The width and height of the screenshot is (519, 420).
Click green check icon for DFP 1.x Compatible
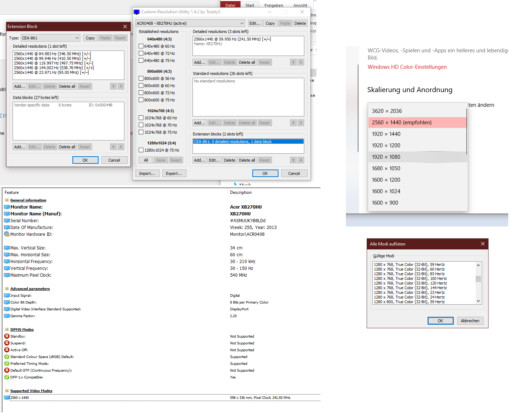[7, 377]
